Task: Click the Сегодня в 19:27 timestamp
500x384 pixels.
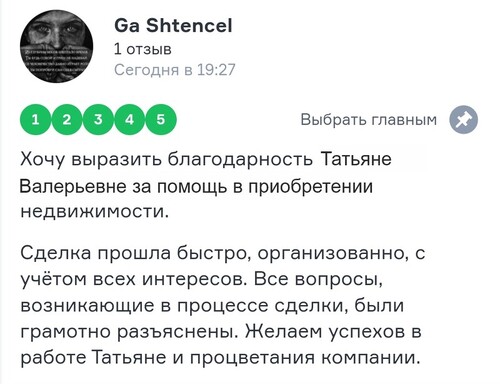Action: tap(175, 70)
